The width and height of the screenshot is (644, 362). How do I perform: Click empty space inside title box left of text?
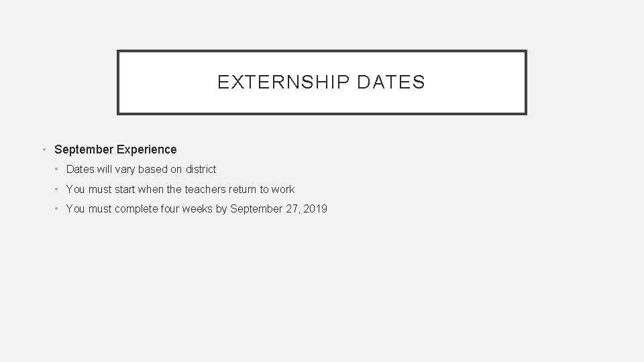tap(168, 82)
